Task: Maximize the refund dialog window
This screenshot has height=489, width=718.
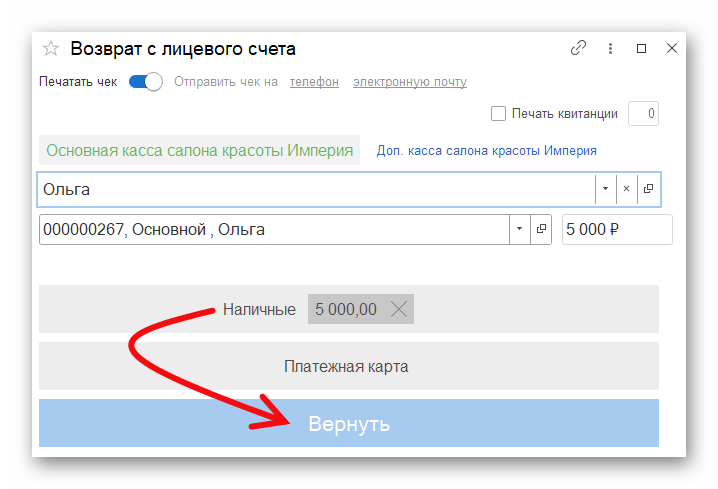Action: point(642,48)
